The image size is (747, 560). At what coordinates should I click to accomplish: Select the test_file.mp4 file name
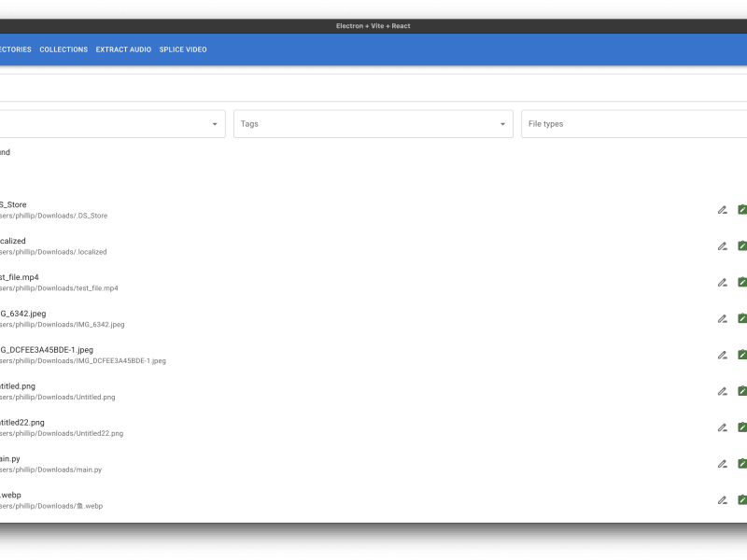tap(19, 277)
